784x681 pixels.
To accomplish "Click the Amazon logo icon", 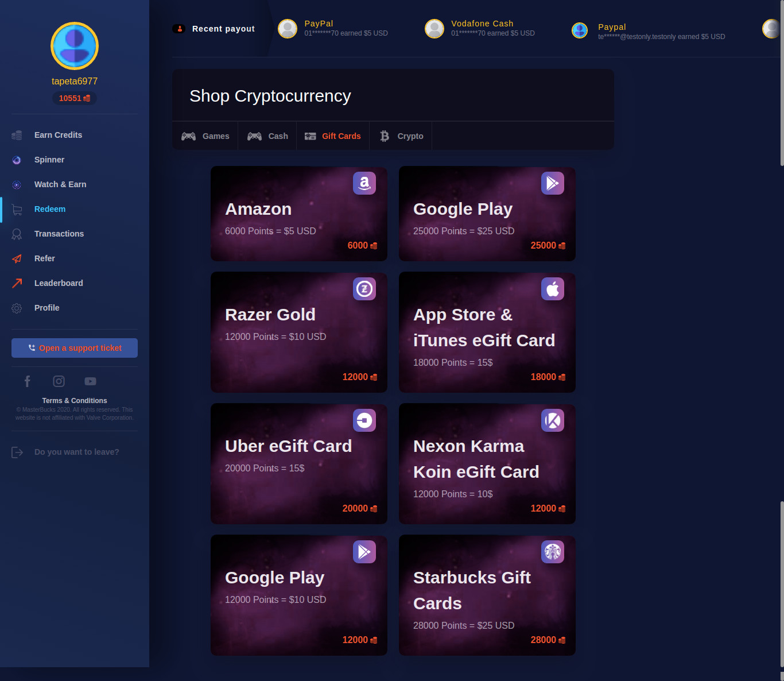I will click(364, 183).
